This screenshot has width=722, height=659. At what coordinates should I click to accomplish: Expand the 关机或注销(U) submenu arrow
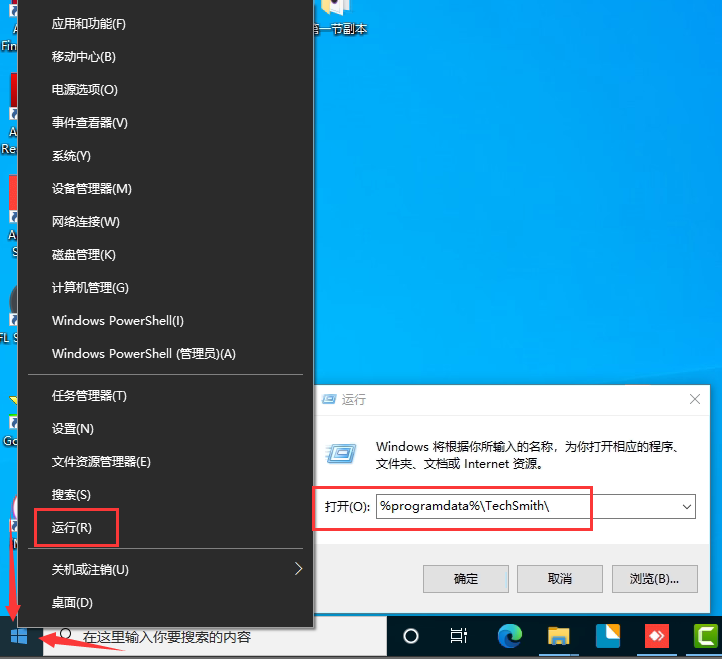(x=298, y=569)
